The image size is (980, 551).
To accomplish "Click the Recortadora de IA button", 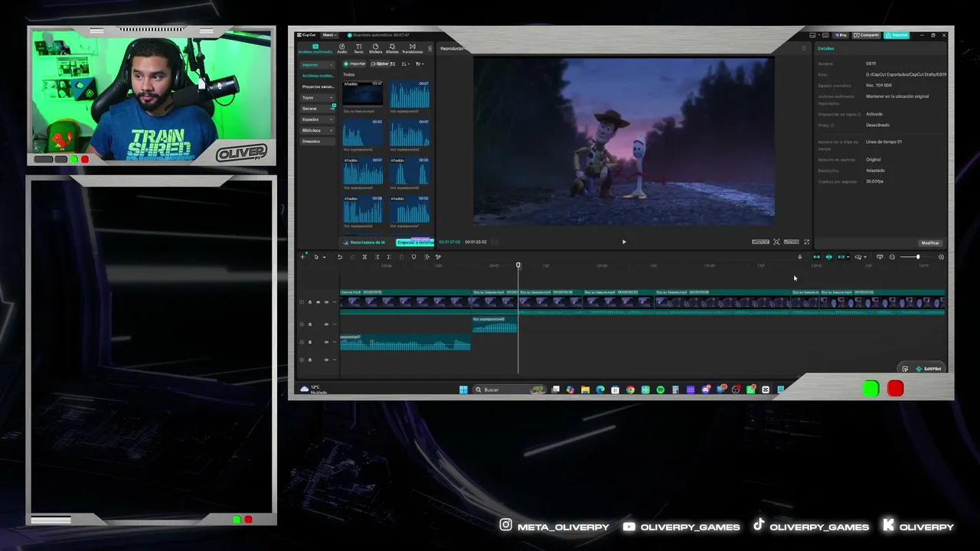I will click(366, 243).
